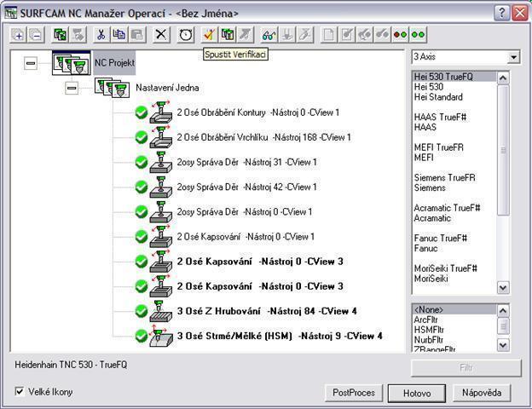Click the stopwatch timer icon
Viewport: 532px width, 409px height.
(x=186, y=35)
